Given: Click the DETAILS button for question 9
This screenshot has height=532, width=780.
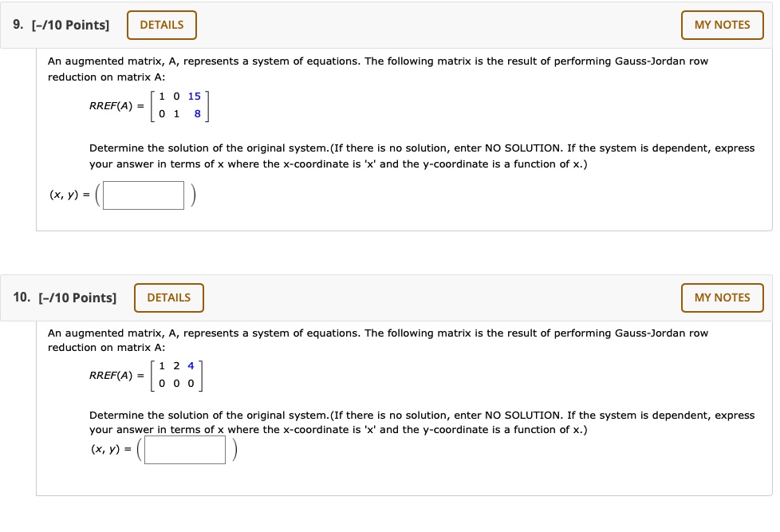Looking at the screenshot, I should (161, 25).
